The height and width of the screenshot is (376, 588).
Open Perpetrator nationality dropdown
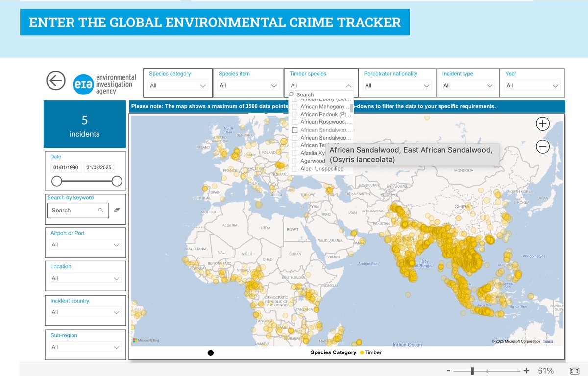[x=397, y=85]
